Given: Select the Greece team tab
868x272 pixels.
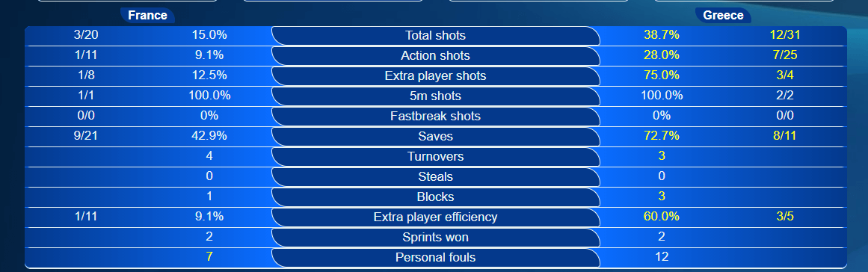Looking at the screenshot, I should click(723, 16).
